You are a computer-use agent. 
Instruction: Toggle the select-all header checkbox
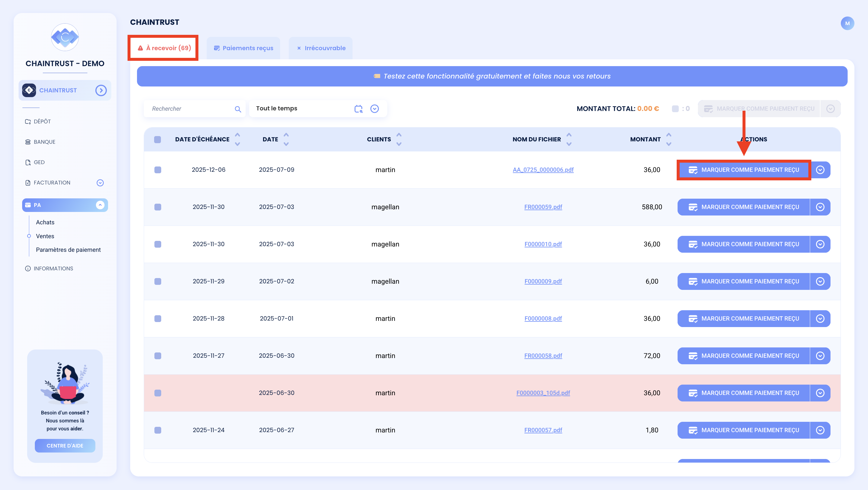click(157, 139)
